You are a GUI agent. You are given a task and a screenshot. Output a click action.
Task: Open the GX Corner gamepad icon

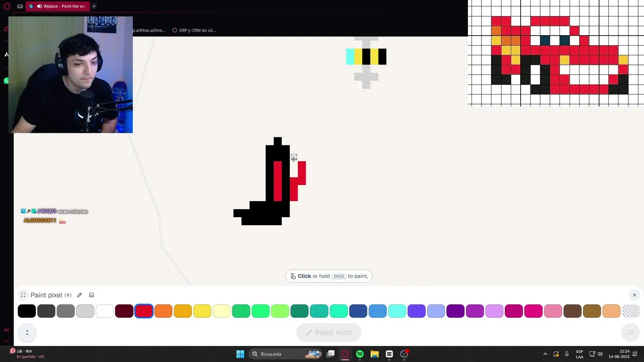tap(20, 6)
